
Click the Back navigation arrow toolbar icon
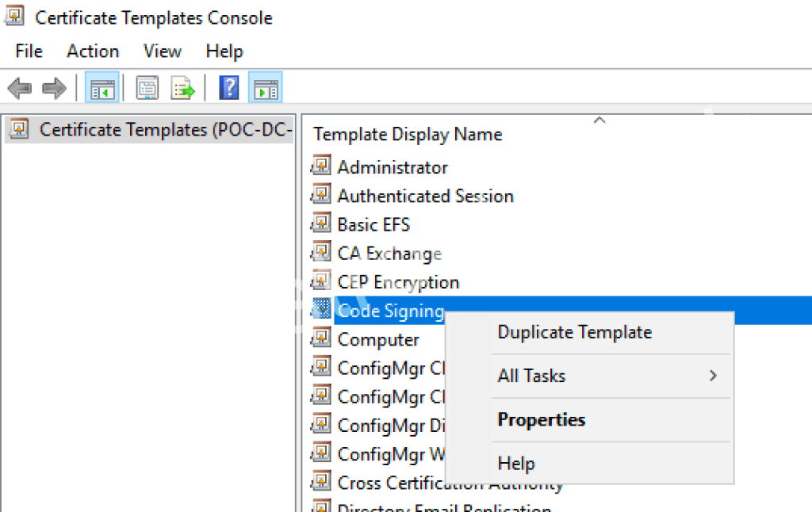(19, 87)
